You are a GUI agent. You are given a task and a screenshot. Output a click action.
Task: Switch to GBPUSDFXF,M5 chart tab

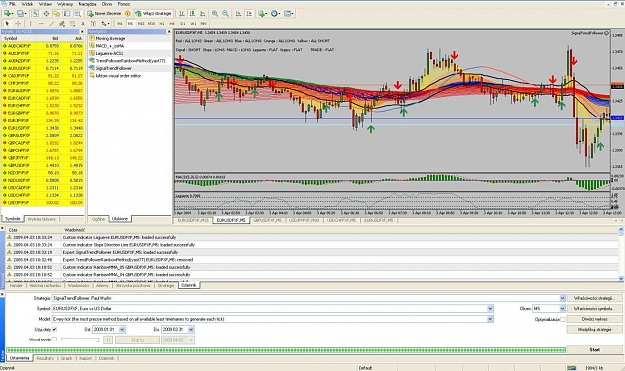pyautogui.click(x=267, y=220)
